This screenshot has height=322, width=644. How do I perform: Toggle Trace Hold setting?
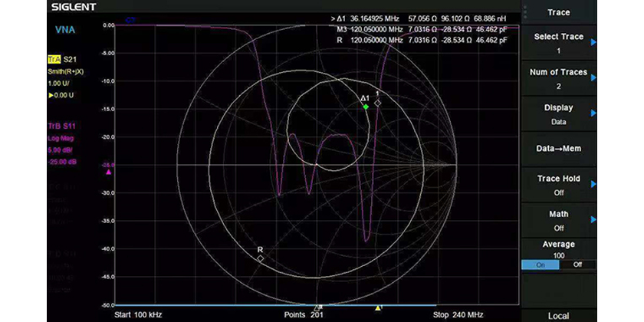coord(558,186)
